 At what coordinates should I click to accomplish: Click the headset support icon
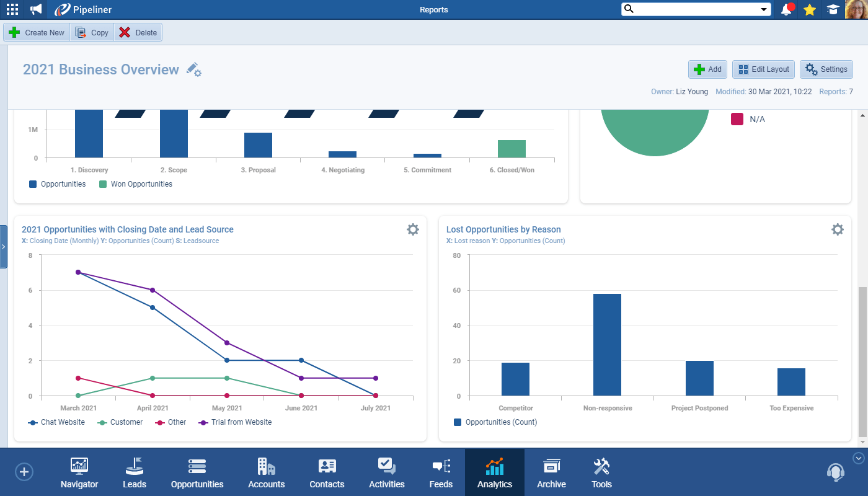tap(836, 472)
